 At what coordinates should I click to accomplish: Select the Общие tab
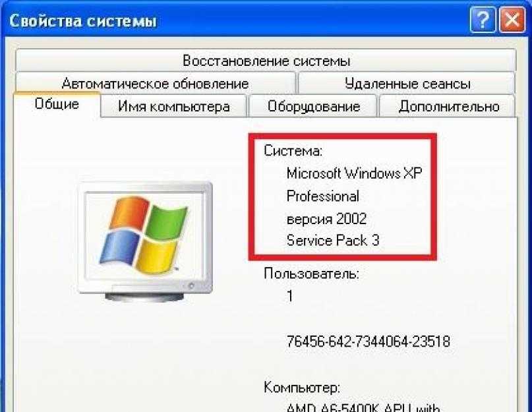[57, 104]
